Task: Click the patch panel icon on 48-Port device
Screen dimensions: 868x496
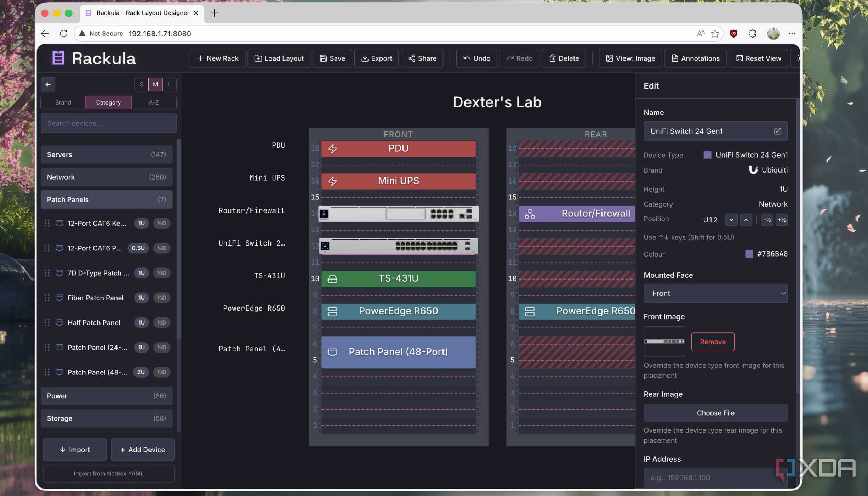Action: click(332, 352)
